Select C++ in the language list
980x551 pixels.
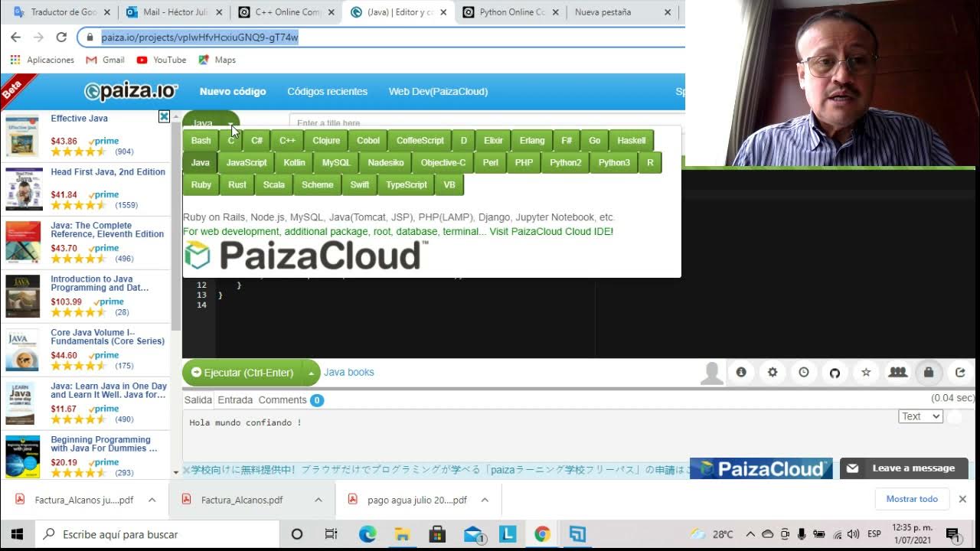click(x=287, y=140)
